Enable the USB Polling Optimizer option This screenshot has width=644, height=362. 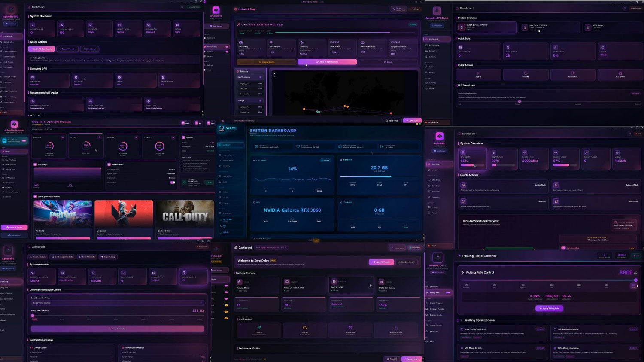[540, 329]
